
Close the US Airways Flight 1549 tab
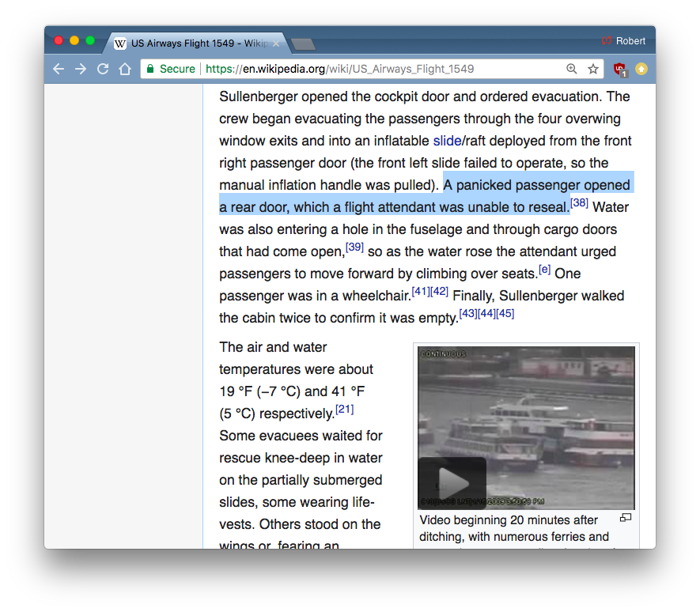click(276, 43)
